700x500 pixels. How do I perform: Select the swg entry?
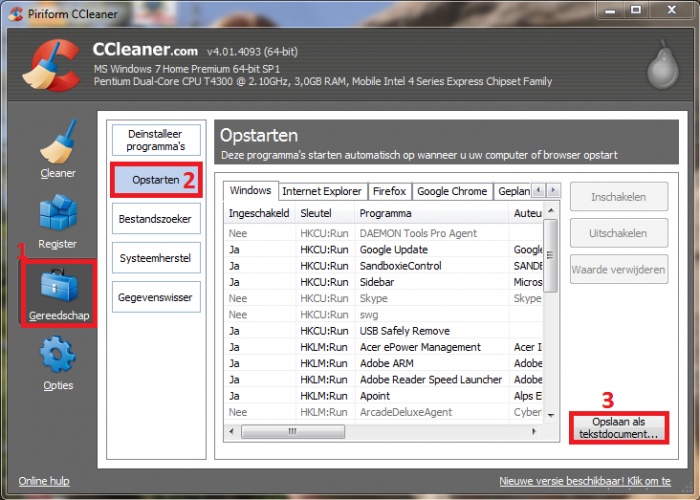(x=384, y=314)
